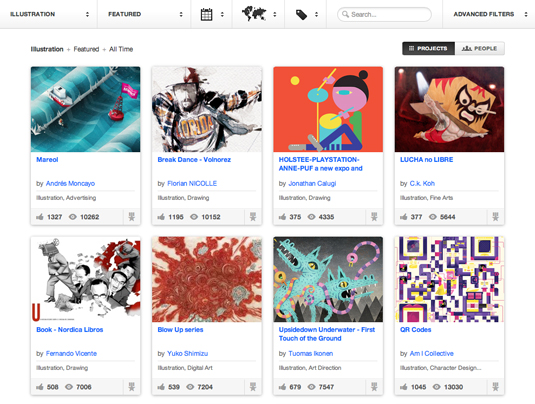Image resolution: width=535 pixels, height=404 pixels.
Task: Click the arrows beside the calendar icon
Action: (x=222, y=14)
